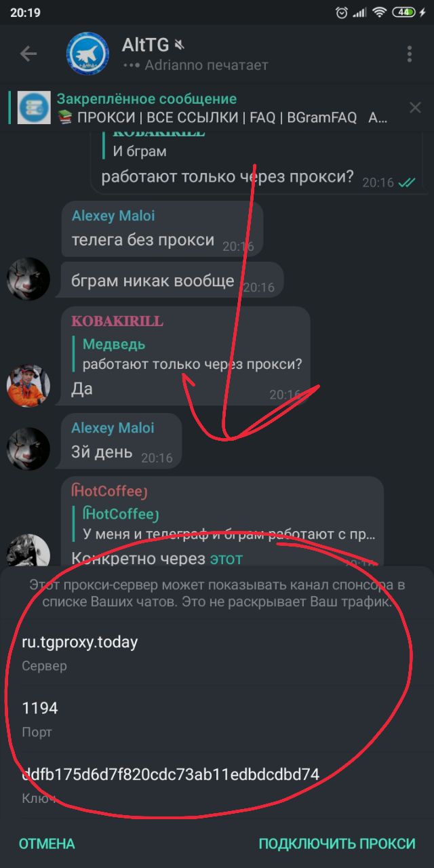Tap the battery indicator in status bar
The width and height of the screenshot is (434, 868).
point(403,12)
